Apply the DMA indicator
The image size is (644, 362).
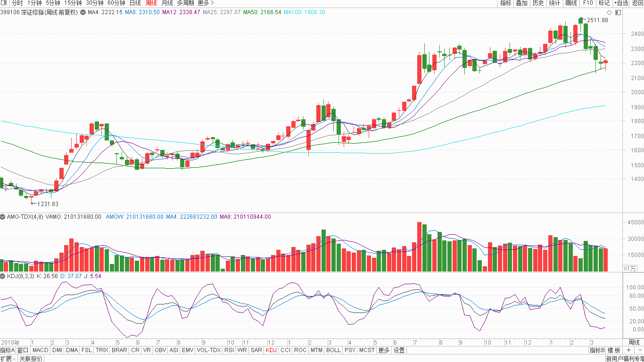[x=72, y=350]
